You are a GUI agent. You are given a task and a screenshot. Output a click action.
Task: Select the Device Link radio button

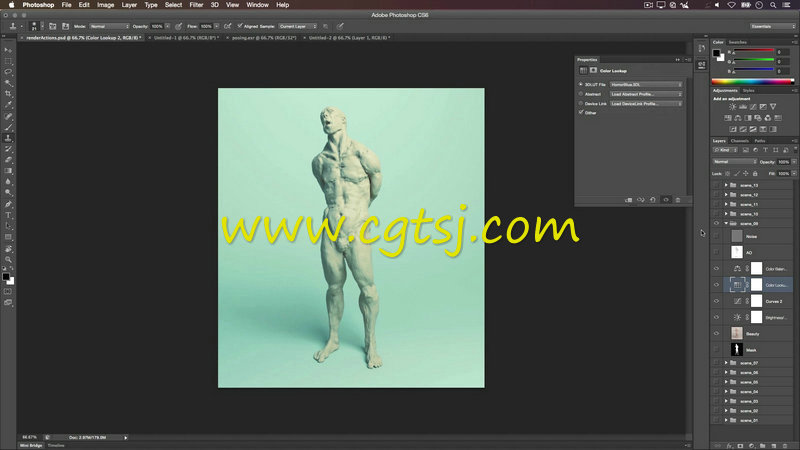(581, 104)
